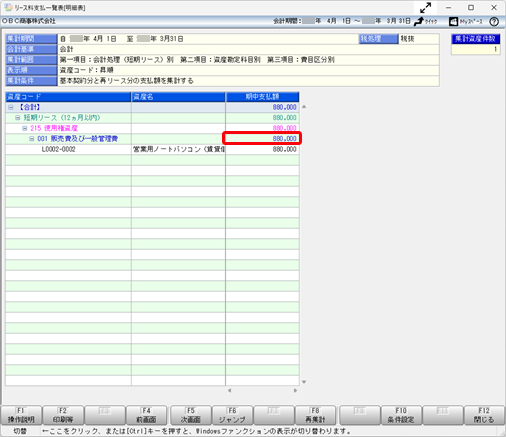Collapse the 【合計】 row
Viewport: 506px width, 437px height.
[11, 107]
